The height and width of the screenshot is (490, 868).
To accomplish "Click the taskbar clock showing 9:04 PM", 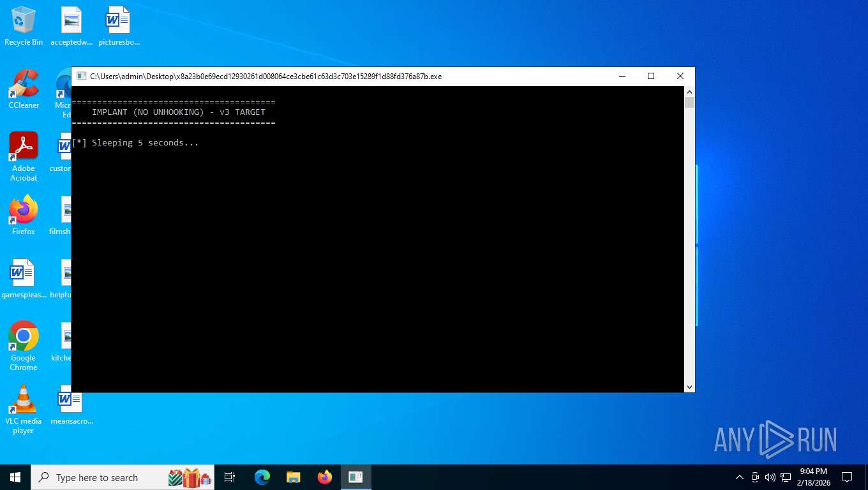I will click(x=813, y=477).
